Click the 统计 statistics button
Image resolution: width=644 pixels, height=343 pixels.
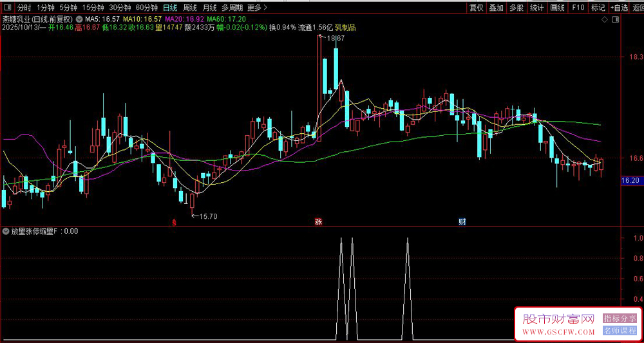click(x=536, y=8)
